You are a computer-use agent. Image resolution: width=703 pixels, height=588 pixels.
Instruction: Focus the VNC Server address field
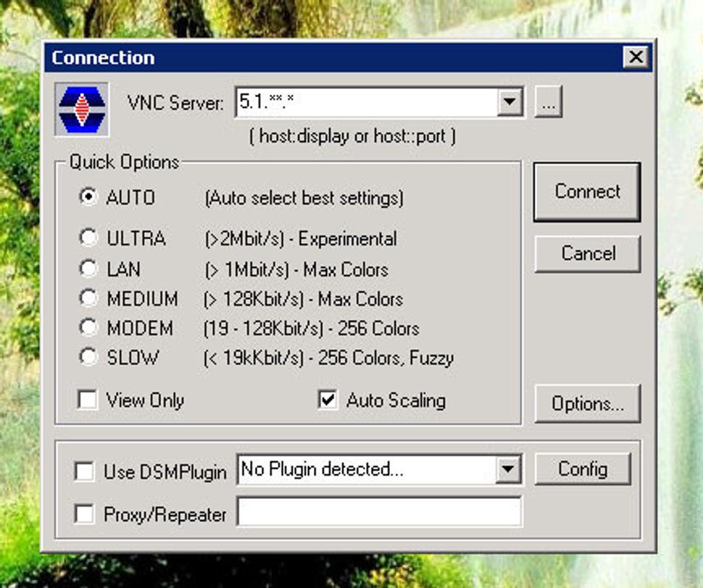point(366,102)
